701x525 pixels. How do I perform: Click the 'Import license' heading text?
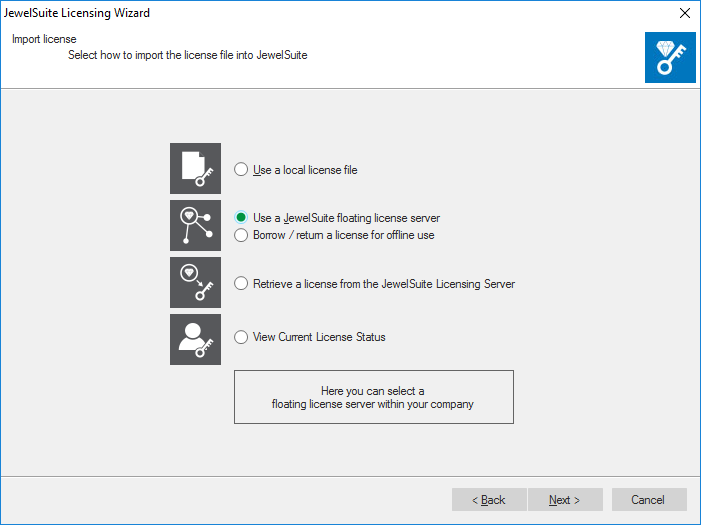[x=44, y=40]
